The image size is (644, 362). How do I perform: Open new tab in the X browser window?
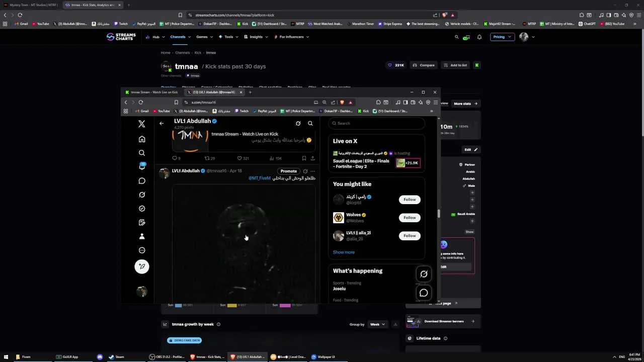pyautogui.click(x=250, y=92)
